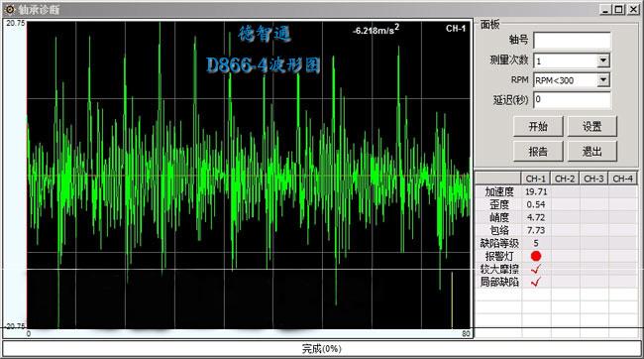Click the bearing diagnosis app icon in title bar
Viewport: 644px width, 359px height.
tap(9, 9)
